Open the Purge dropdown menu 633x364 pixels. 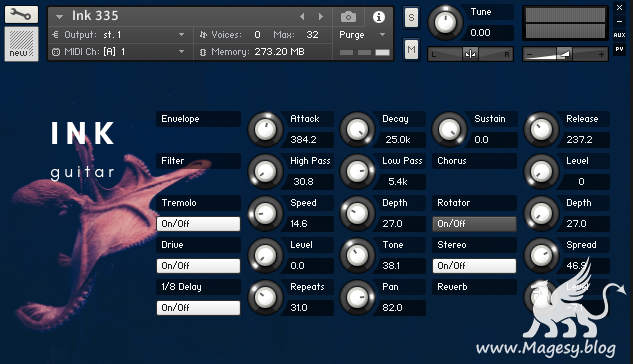pyautogui.click(x=382, y=35)
